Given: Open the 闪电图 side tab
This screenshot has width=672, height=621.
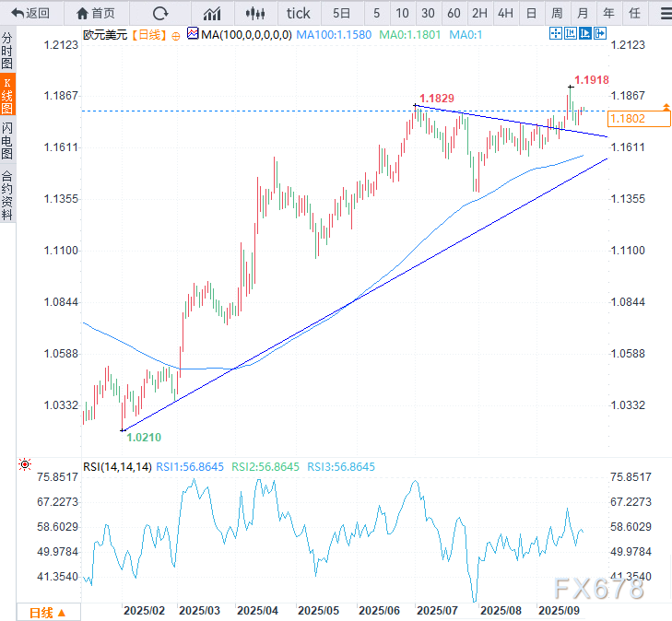Looking at the screenshot, I should (7, 140).
